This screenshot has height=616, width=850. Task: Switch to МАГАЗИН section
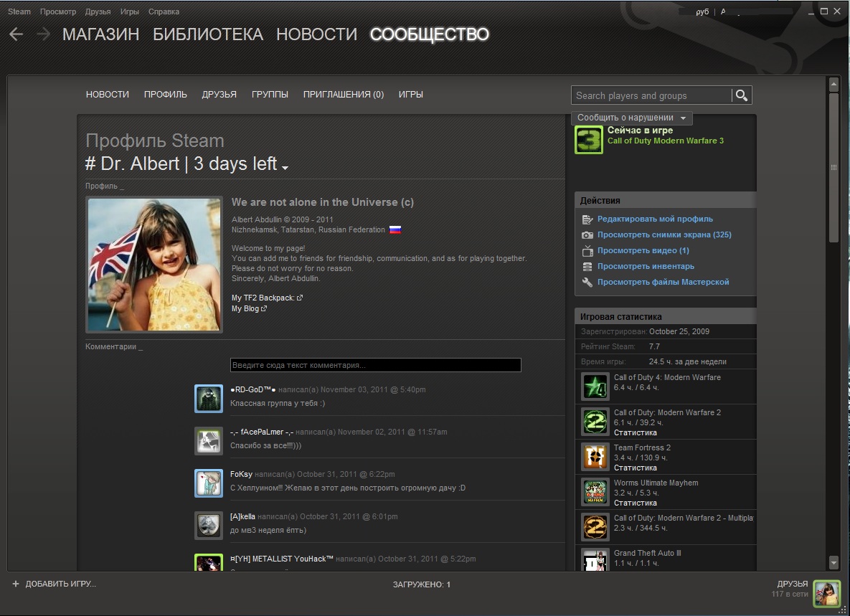(x=101, y=34)
